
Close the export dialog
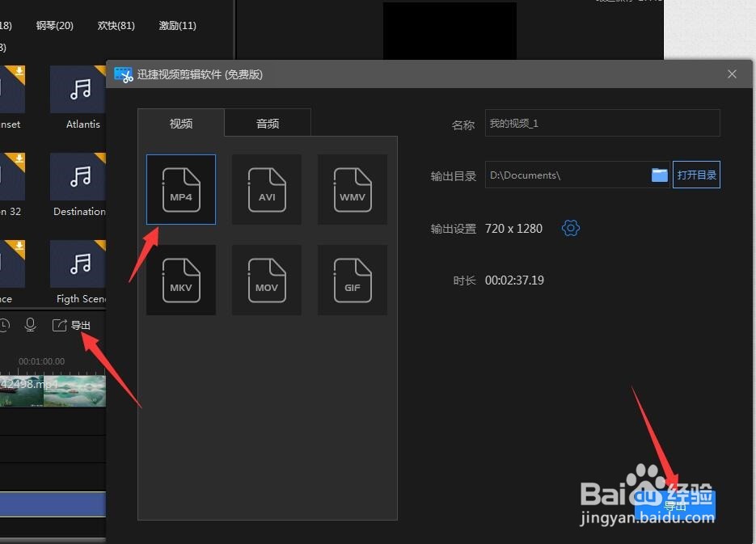point(732,74)
